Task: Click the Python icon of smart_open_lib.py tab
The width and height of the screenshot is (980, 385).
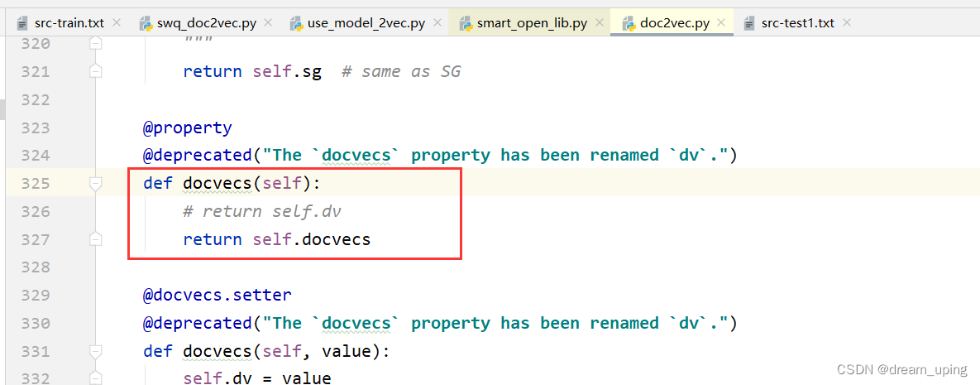Action: pyautogui.click(x=466, y=24)
